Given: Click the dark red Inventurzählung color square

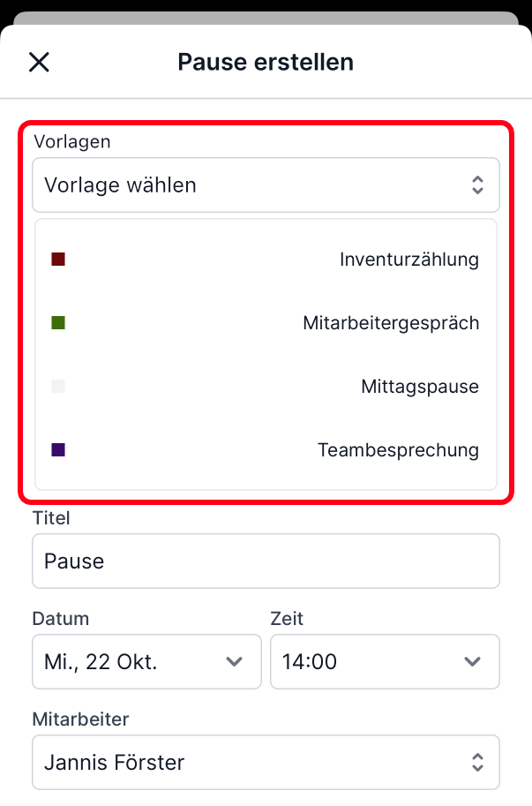Looking at the screenshot, I should pos(58,260).
